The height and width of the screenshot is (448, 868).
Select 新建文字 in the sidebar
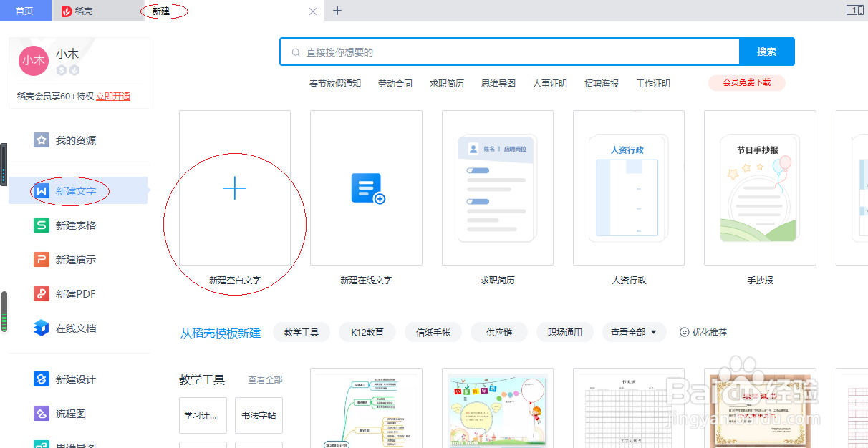pyautogui.click(x=78, y=191)
